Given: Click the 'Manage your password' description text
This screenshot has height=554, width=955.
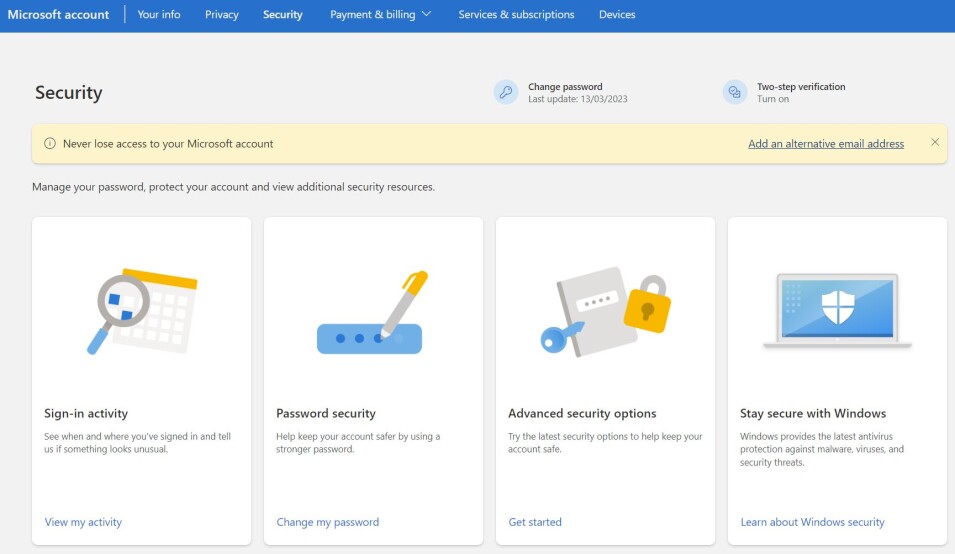Looking at the screenshot, I should (x=233, y=187).
